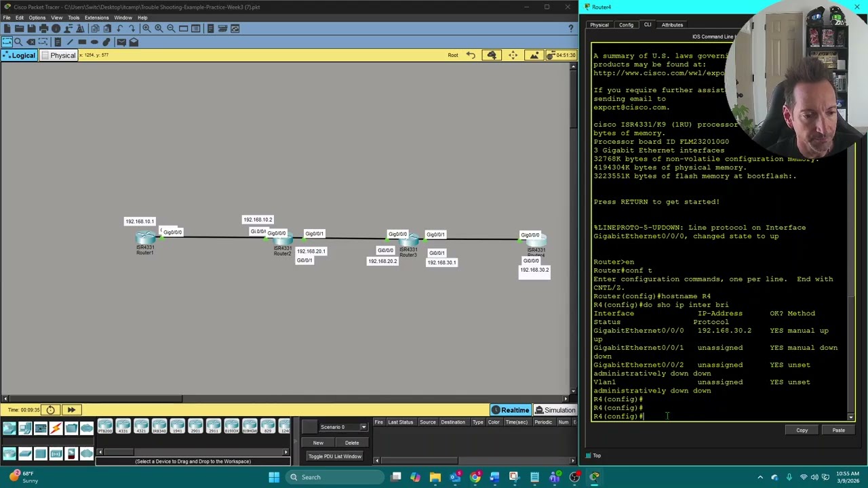Click the Print icon in the toolbar
The width and height of the screenshot is (868, 488).
click(x=43, y=28)
